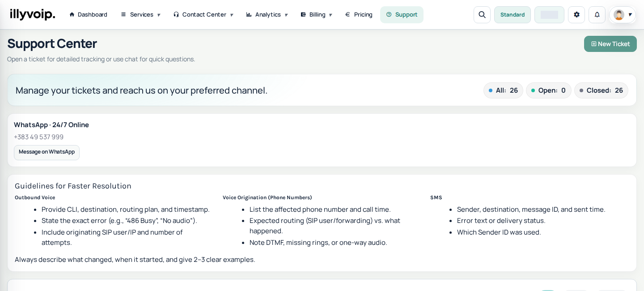Click the blurred button beside Standard
Viewport: 644px width, 291px height.
click(549, 15)
